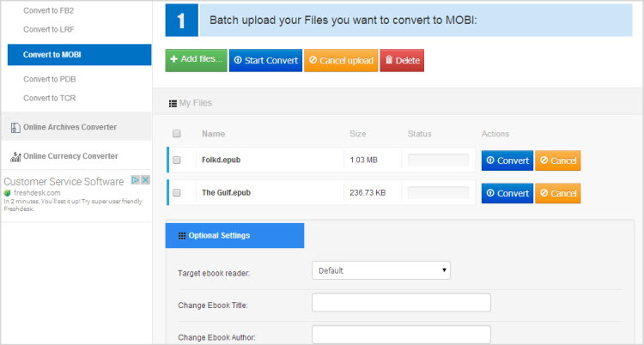Click the 1.03 MB size cell

[363, 160]
